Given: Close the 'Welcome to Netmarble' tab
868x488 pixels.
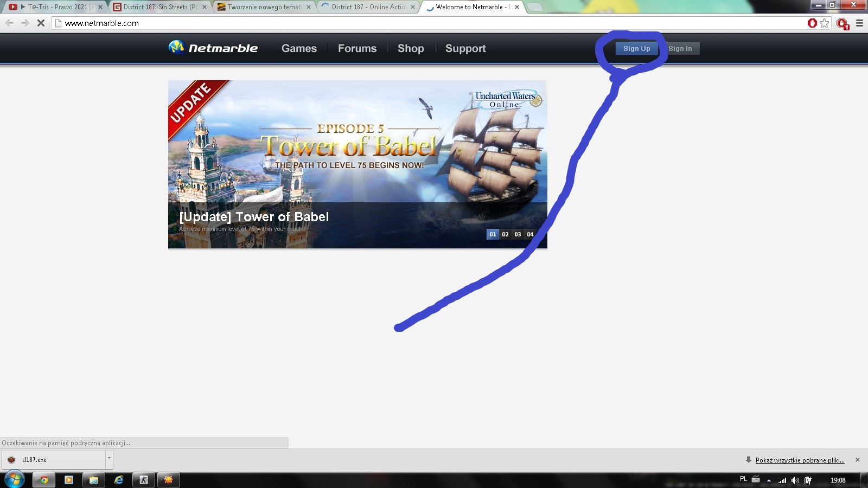Looking at the screenshot, I should point(517,7).
